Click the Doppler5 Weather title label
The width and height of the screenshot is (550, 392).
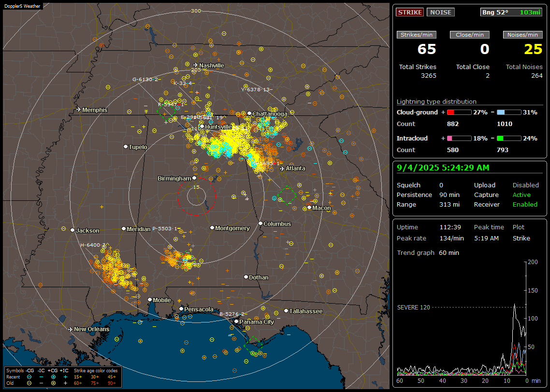(x=22, y=6)
